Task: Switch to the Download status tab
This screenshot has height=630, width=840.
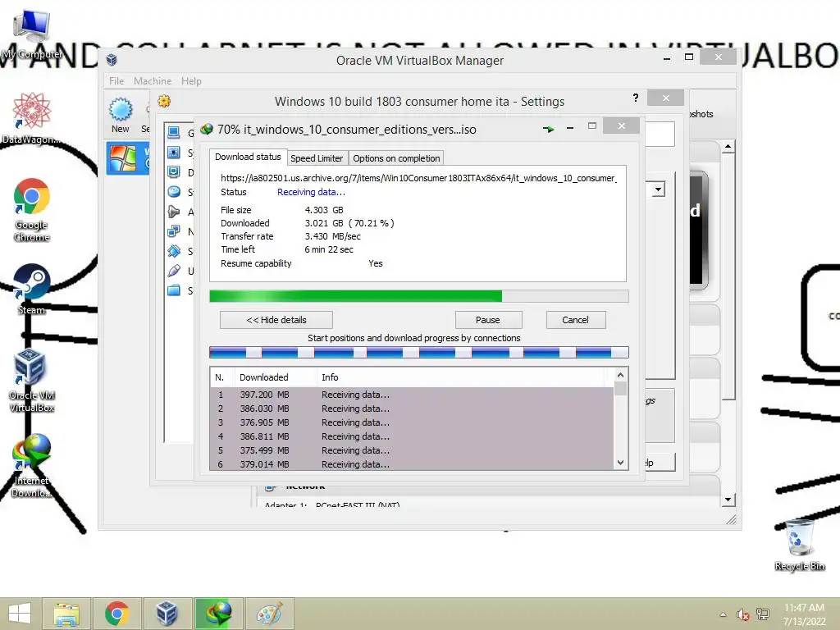Action: [x=248, y=157]
